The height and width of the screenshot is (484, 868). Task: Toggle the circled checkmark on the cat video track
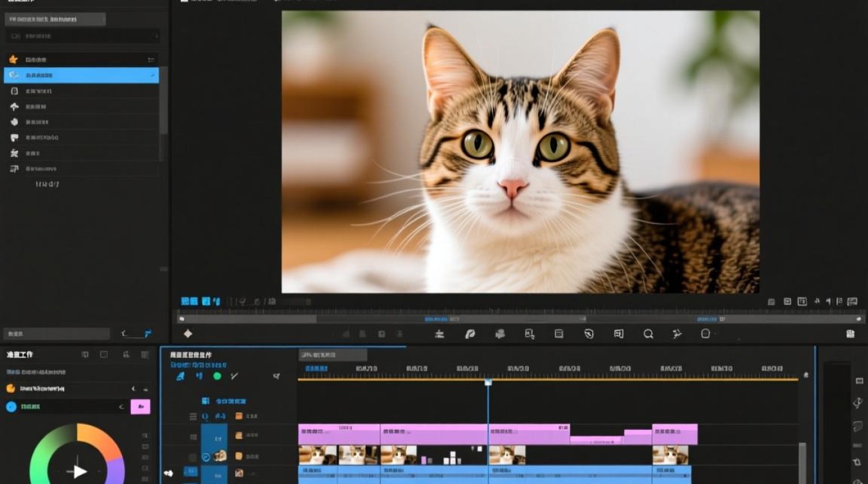[x=206, y=456]
